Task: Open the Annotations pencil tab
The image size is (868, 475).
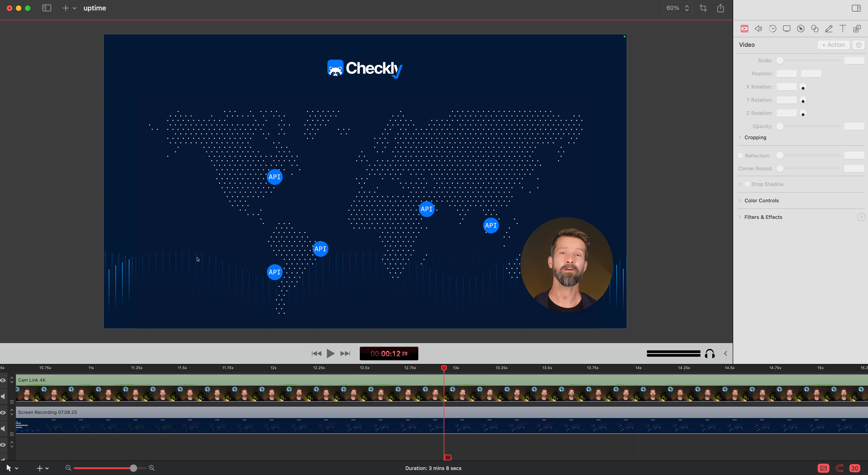Action: (x=829, y=29)
